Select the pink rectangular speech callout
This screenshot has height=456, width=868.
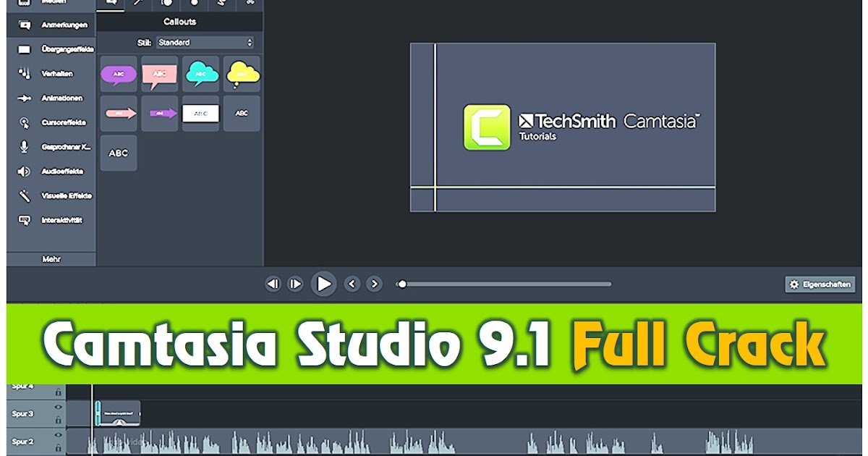point(160,74)
